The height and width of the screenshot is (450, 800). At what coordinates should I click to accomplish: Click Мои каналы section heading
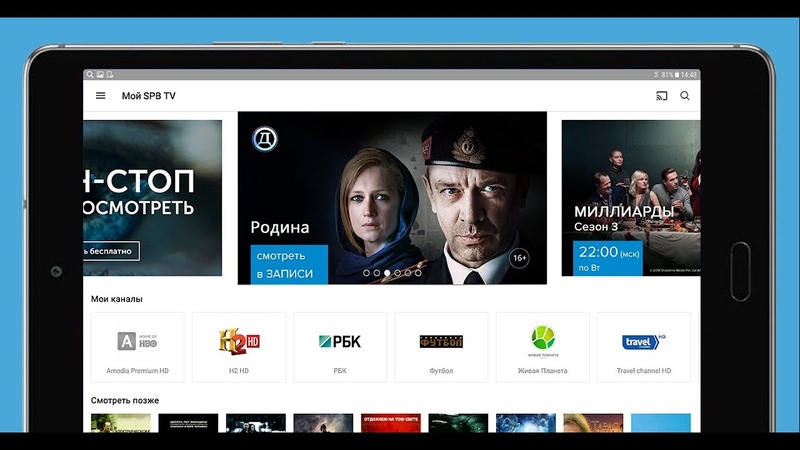(117, 299)
